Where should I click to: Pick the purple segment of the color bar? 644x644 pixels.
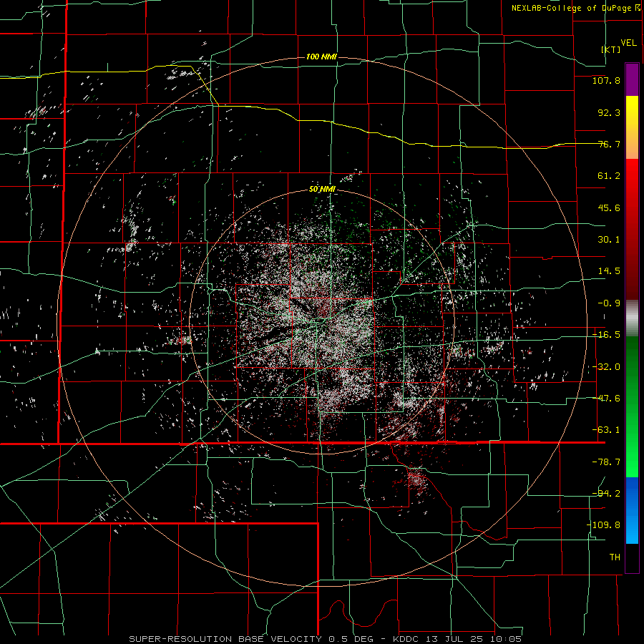click(x=632, y=80)
